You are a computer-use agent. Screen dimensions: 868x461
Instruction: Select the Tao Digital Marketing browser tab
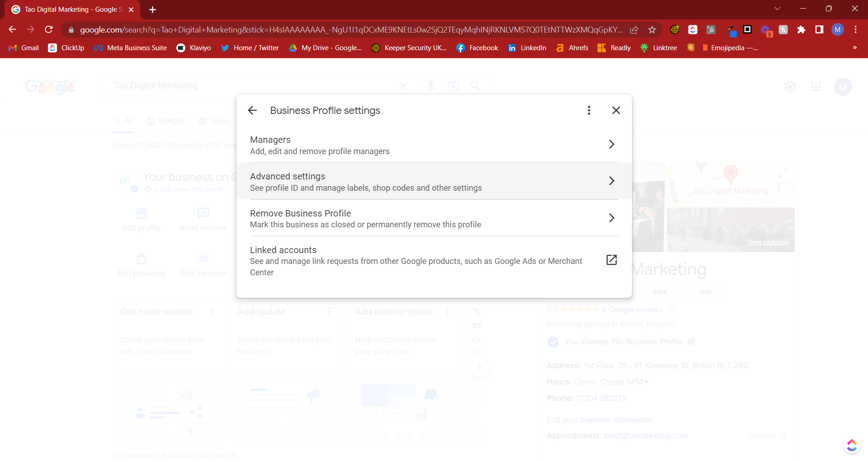click(72, 9)
